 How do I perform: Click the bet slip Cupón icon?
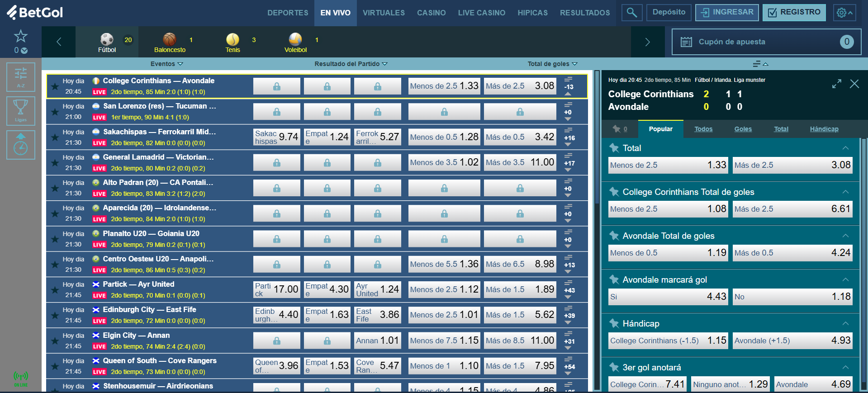point(687,42)
